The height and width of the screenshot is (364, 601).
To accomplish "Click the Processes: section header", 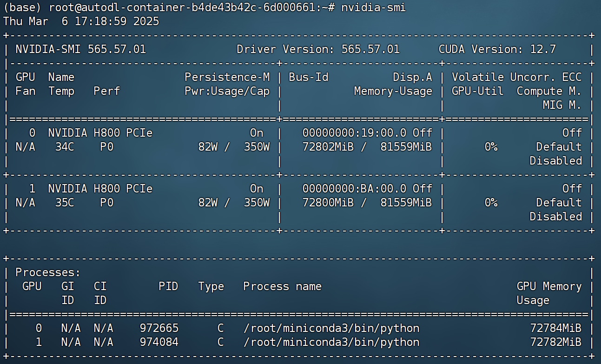I will point(48,272).
